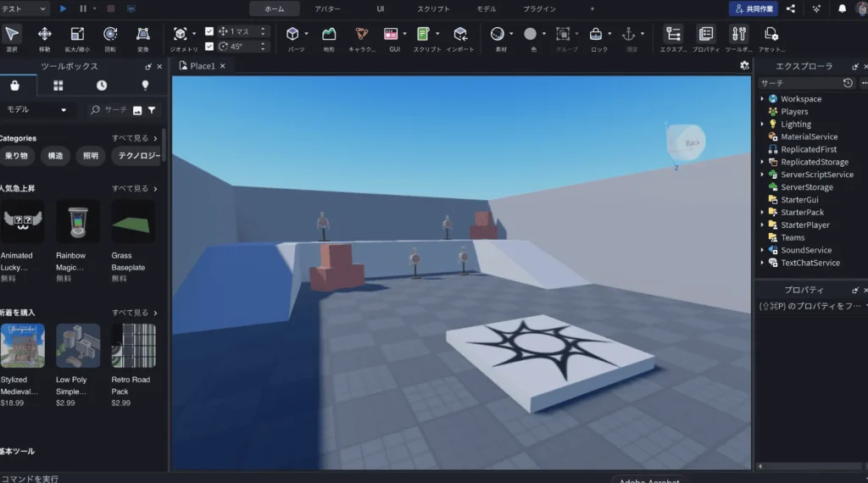The height and width of the screenshot is (483, 868).
Task: Expand the ReplicatedStorage node
Action: click(762, 162)
